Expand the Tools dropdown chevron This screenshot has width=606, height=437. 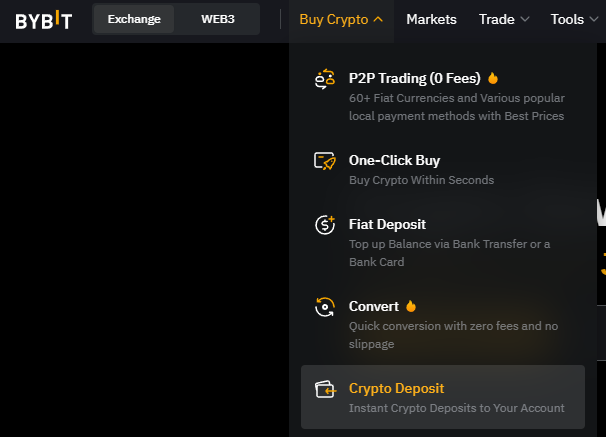pyautogui.click(x=594, y=19)
